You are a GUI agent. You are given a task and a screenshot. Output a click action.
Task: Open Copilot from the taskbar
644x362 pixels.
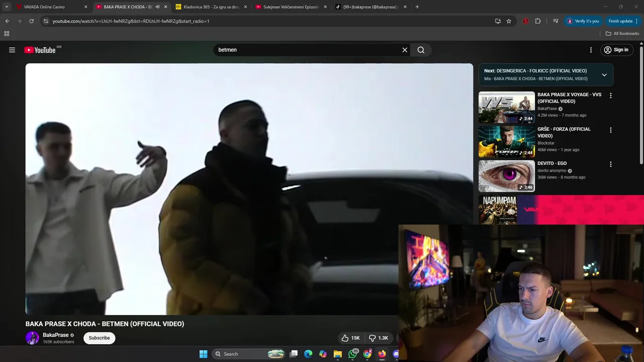click(323, 354)
